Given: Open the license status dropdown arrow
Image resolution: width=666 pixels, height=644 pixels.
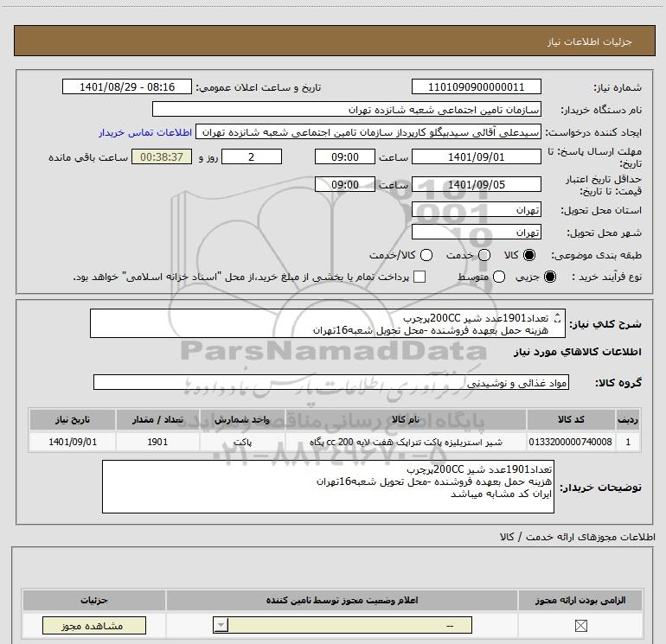Looking at the screenshot, I should pos(221,625).
